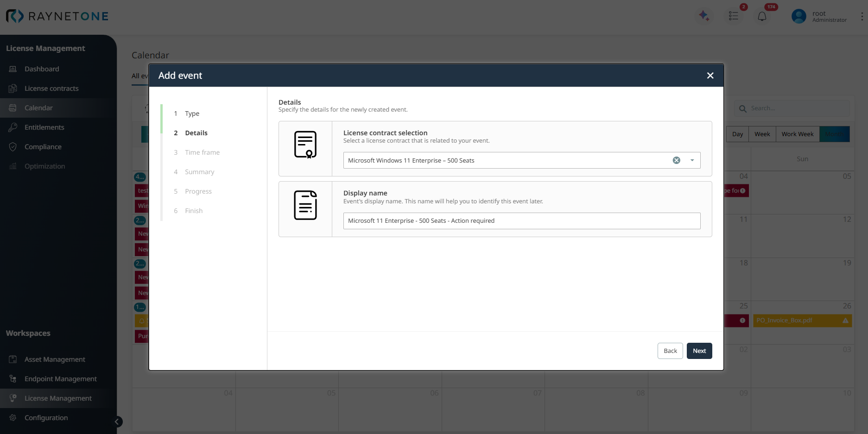This screenshot has height=434, width=868.
Task: Click the Entitlements key icon
Action: coord(13,127)
